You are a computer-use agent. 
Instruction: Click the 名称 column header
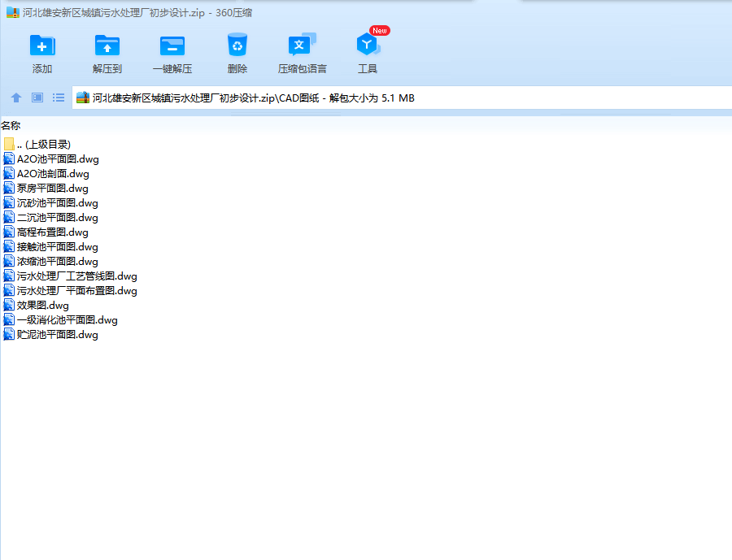11,125
